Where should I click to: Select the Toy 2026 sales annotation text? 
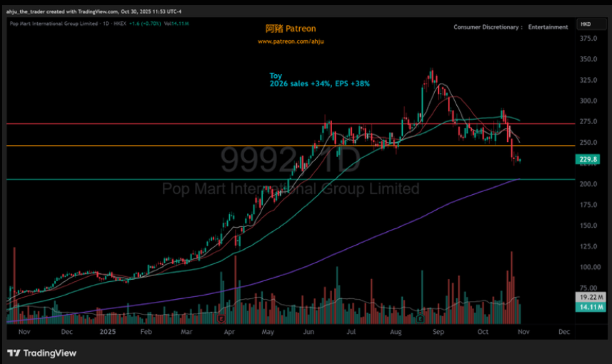(x=319, y=80)
